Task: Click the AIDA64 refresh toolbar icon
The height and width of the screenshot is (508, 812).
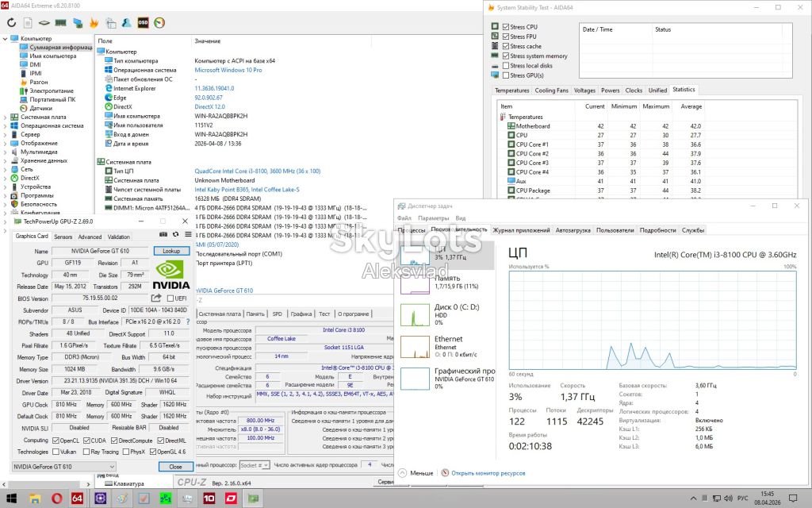Action: [11, 23]
